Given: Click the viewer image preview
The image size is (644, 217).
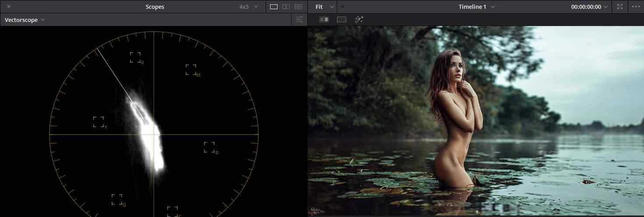Looking at the screenshot, I should (x=475, y=121).
